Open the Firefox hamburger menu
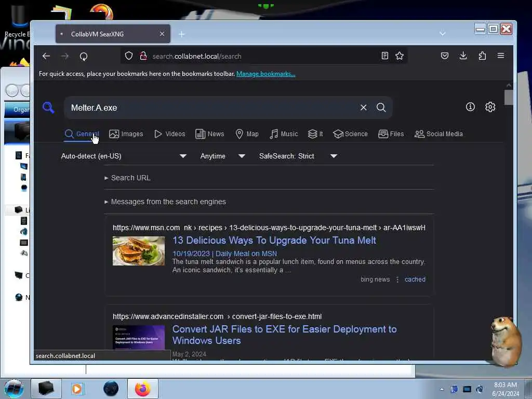This screenshot has width=532, height=399. coord(501,56)
